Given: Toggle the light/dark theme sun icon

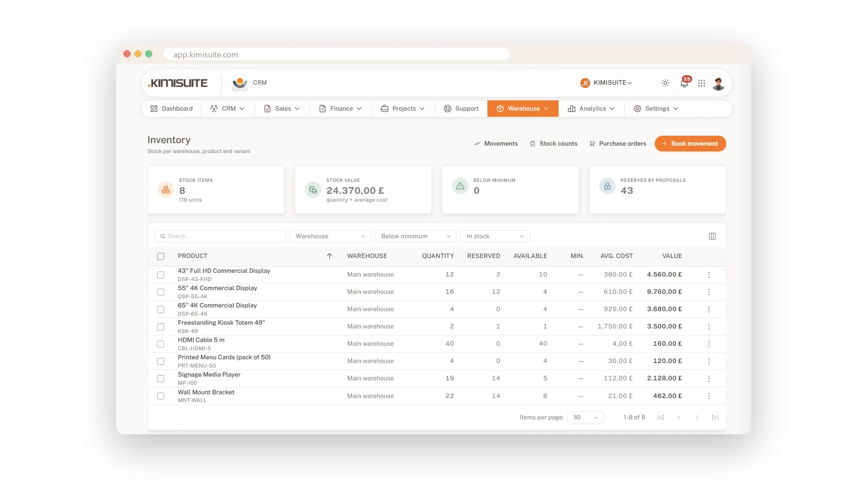Looking at the screenshot, I should (x=665, y=83).
